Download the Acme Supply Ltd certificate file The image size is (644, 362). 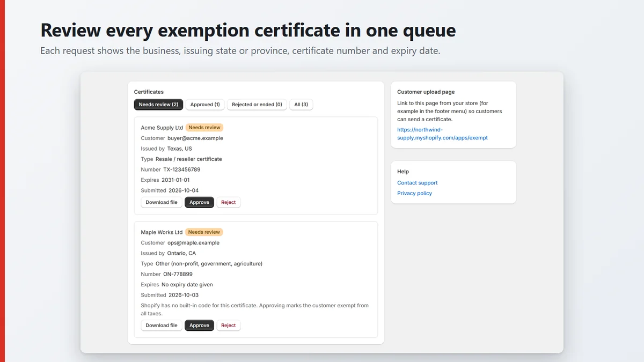coord(162,202)
